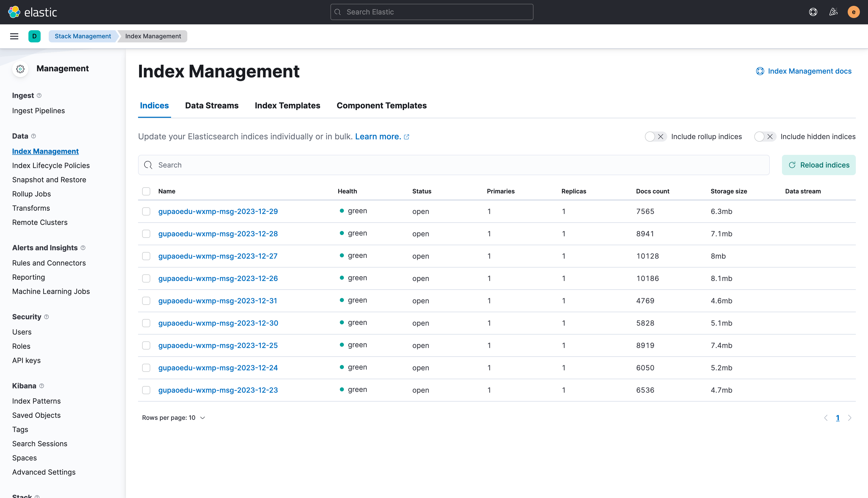Switch to Component Templates tab

(381, 106)
